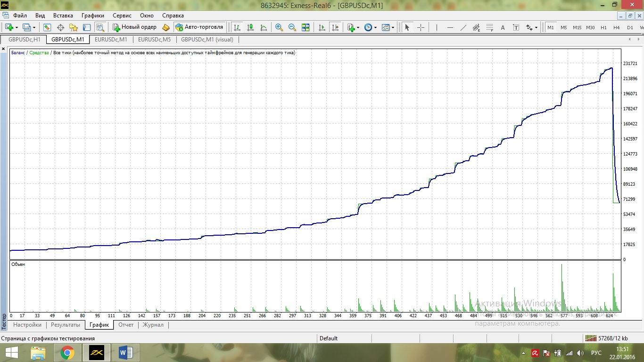Open the Templates icon
Image resolution: width=644 pixels, height=362 pixels.
(x=386, y=27)
